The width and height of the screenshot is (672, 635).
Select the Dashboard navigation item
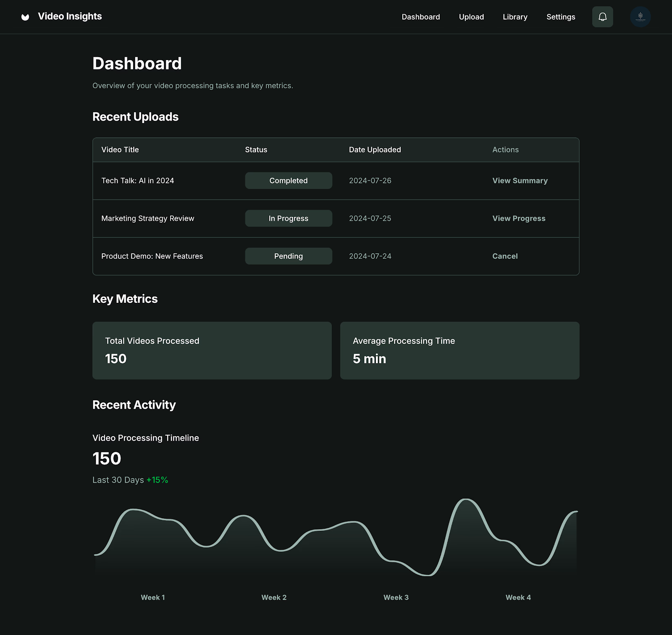pos(420,17)
